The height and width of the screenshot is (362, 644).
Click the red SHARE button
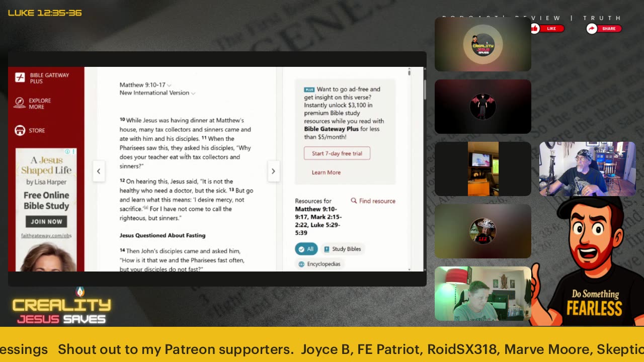[604, 29]
